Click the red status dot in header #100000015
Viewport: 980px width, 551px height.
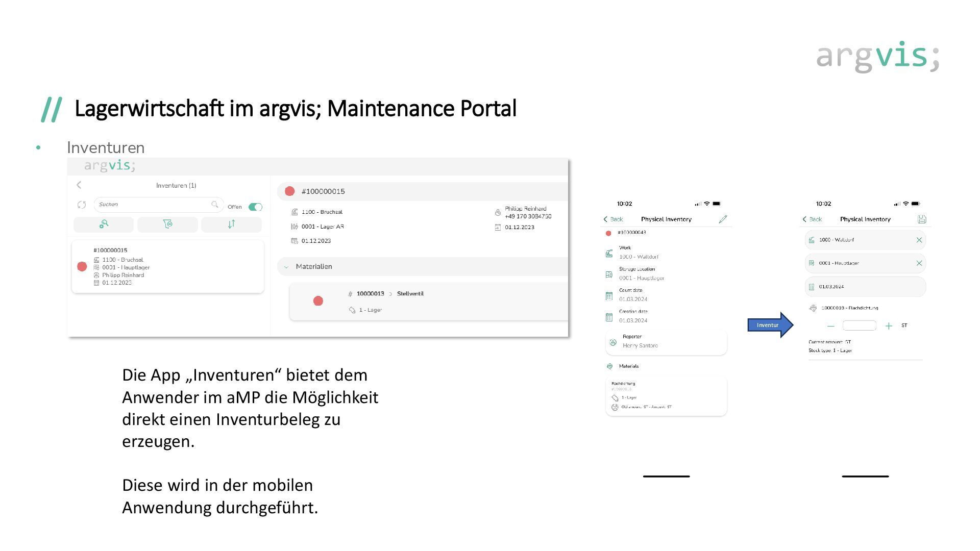click(290, 191)
